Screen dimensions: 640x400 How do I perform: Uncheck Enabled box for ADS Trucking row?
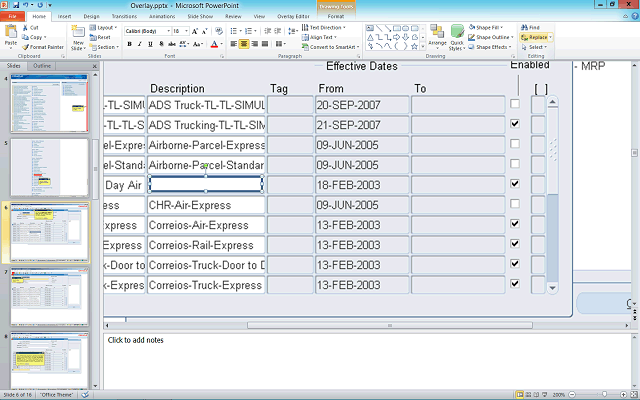tap(514, 124)
